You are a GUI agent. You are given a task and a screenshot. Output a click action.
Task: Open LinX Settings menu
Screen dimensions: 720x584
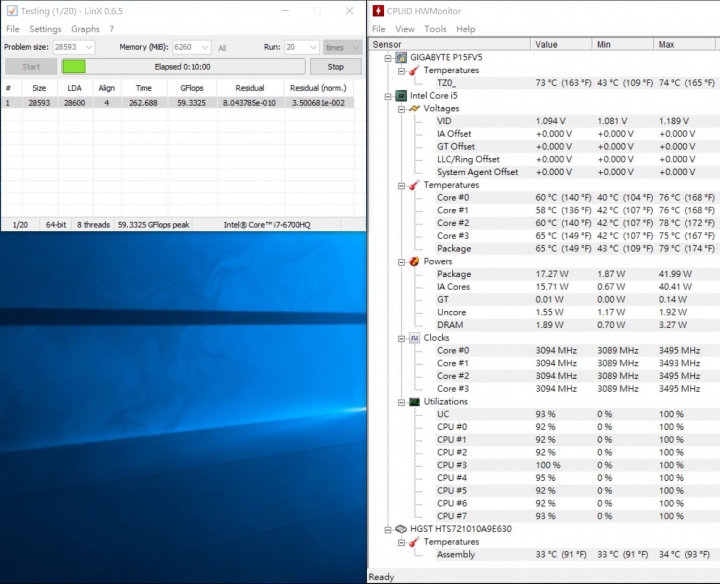point(45,29)
